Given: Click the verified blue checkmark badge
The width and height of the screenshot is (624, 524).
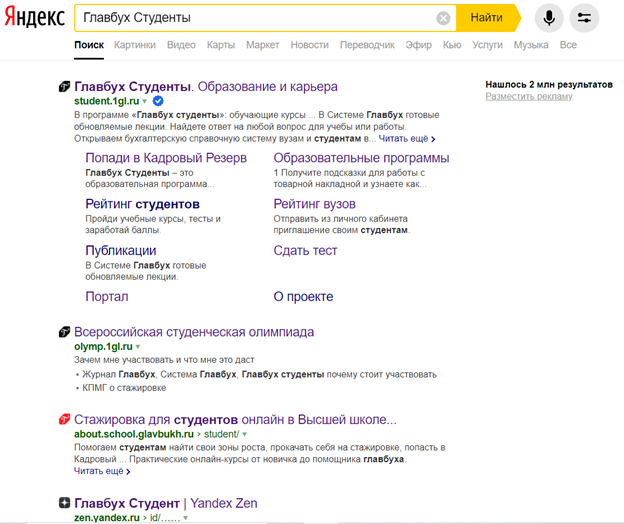Looking at the screenshot, I should click(158, 101).
